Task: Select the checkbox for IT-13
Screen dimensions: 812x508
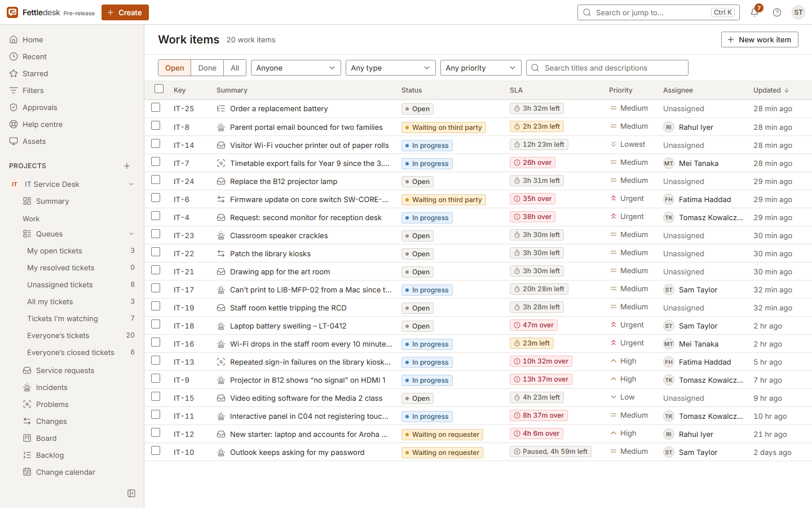Action: click(156, 360)
